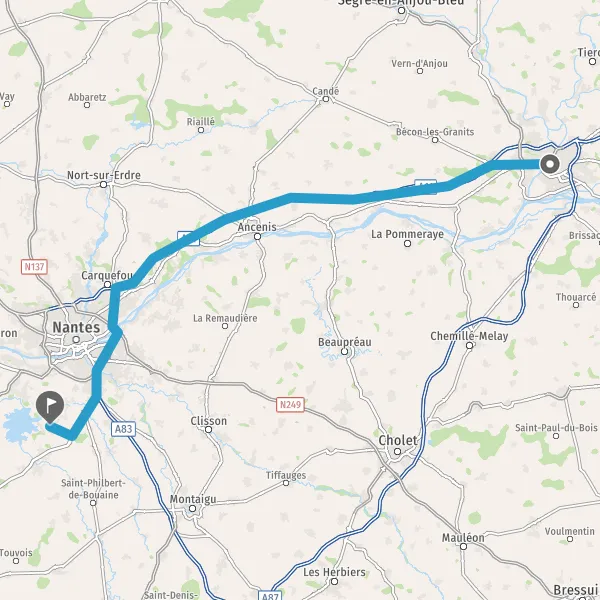Screen dimensions: 600x600
Task: Click the thick blue route line above Ancenis
Action: (x=245, y=213)
